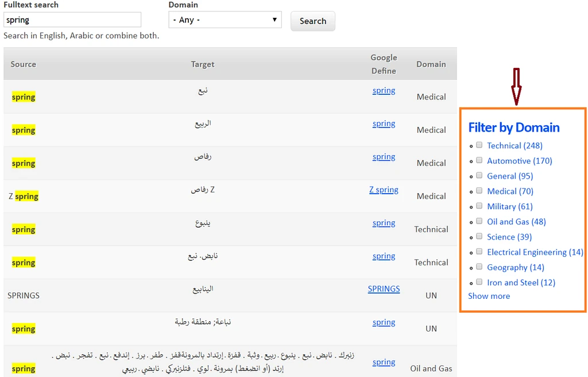Check the Military (61) filter checkbox

479,206
